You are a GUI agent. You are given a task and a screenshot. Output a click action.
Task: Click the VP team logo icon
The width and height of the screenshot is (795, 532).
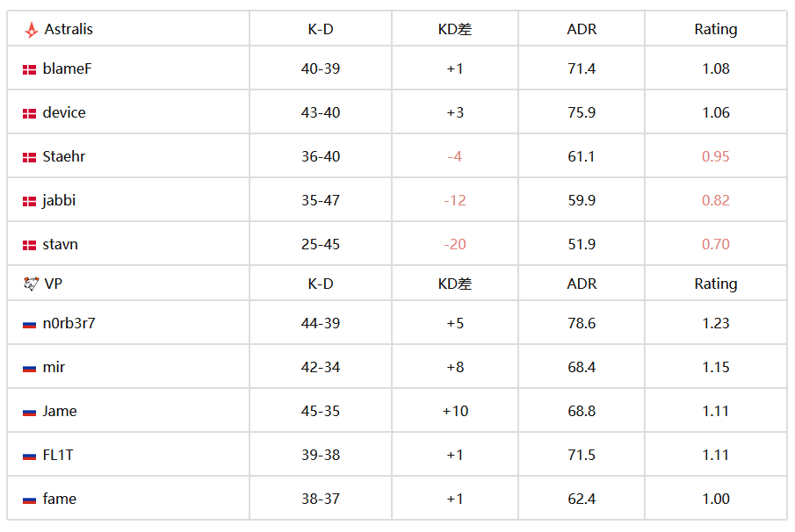coord(31,284)
